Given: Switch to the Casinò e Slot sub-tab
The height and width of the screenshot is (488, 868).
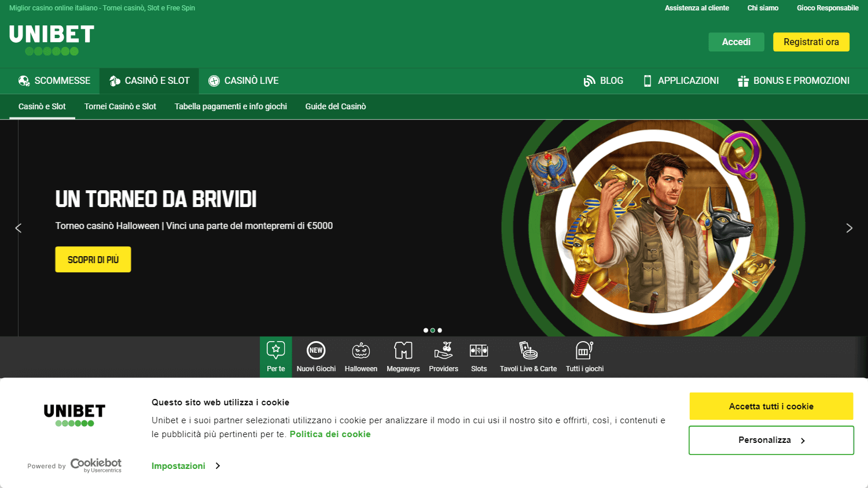Looking at the screenshot, I should pyautogui.click(x=42, y=106).
